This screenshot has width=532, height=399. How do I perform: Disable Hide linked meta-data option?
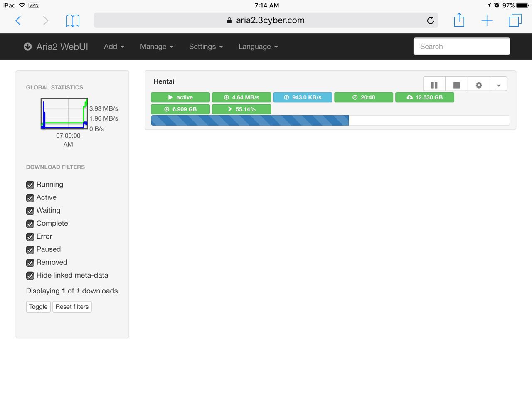pos(30,276)
